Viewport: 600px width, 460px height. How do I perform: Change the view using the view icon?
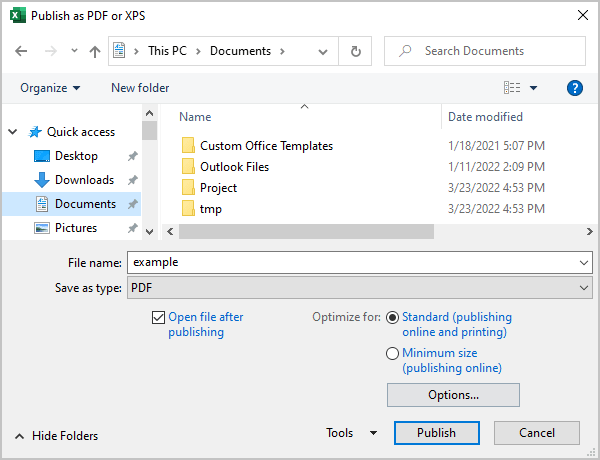tap(512, 88)
